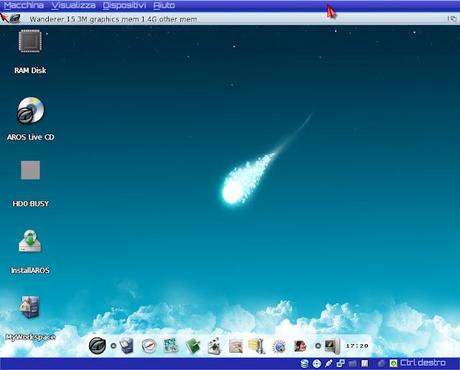Select the AROS Live CD disc icon
Screen dimensions: 460x370
[30, 110]
